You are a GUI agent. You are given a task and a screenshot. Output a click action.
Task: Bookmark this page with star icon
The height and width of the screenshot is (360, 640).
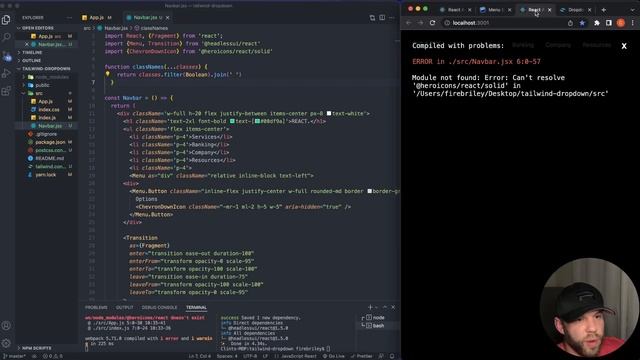[x=582, y=23]
